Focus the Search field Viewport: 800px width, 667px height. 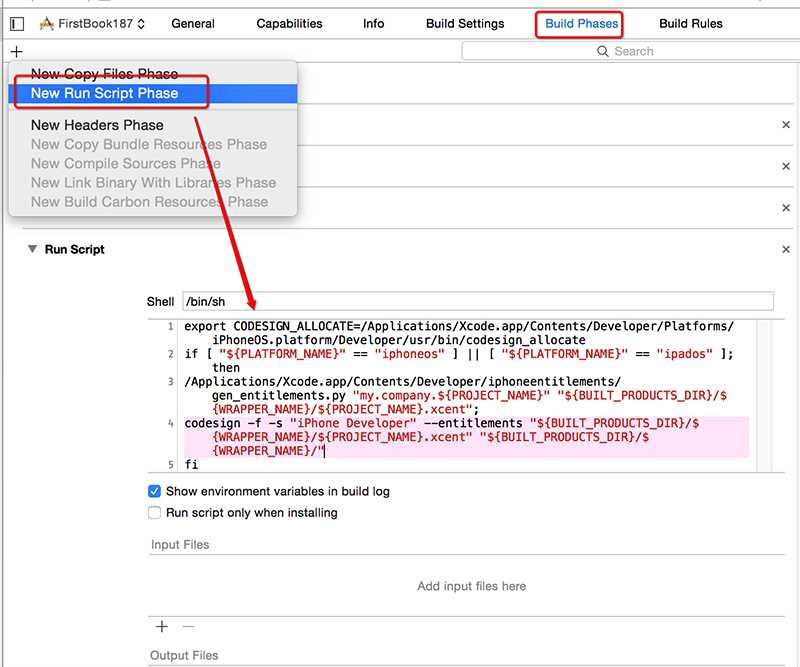click(x=631, y=51)
